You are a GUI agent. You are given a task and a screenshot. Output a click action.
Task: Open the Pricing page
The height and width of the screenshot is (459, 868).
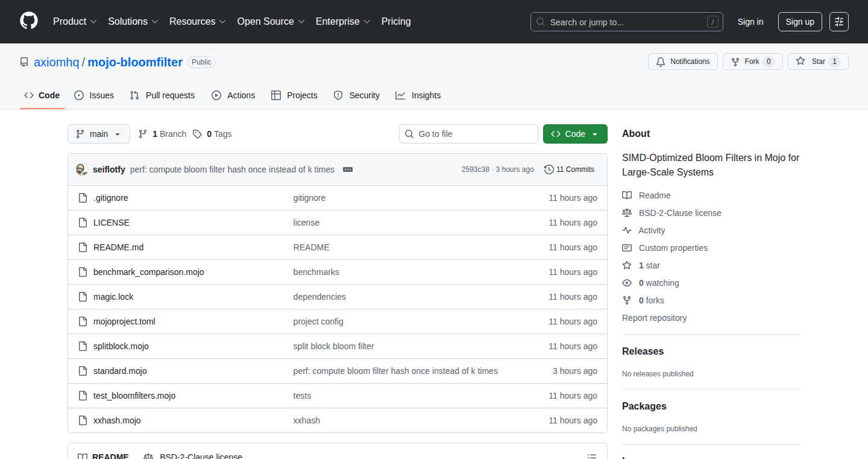pos(396,22)
